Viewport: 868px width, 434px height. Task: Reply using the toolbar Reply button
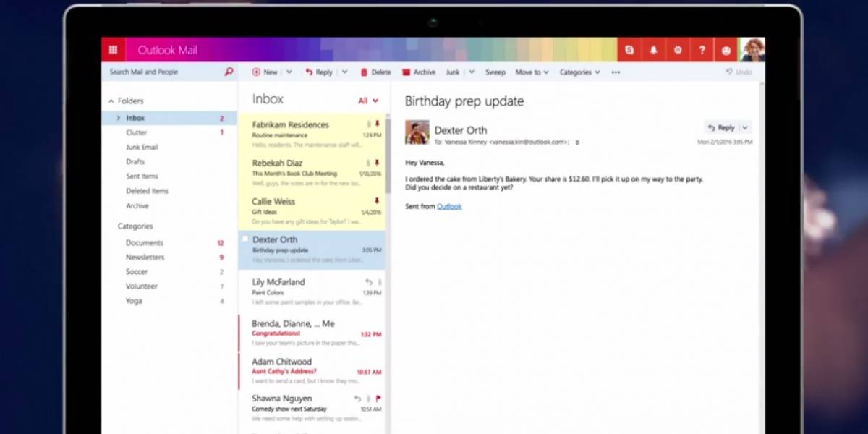319,72
